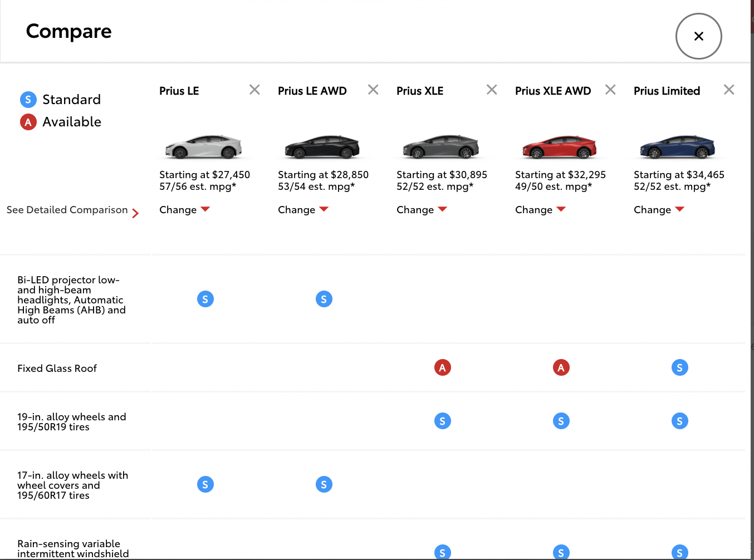This screenshot has height=560, width=754.
Task: Click the Available icon for Prius XLE Fixed Glass Roof
Action: click(x=442, y=367)
